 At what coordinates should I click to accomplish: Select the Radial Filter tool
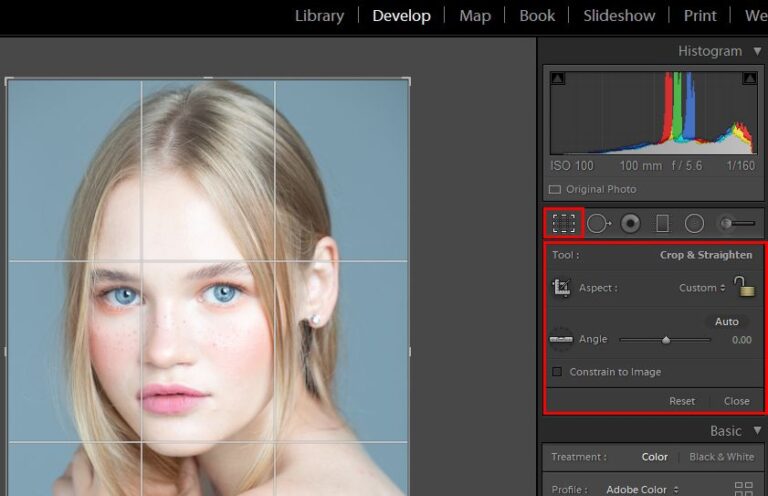(694, 223)
